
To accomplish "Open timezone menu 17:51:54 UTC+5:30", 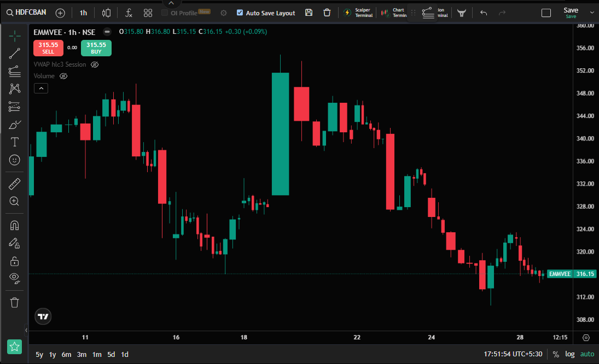I will tap(513, 354).
